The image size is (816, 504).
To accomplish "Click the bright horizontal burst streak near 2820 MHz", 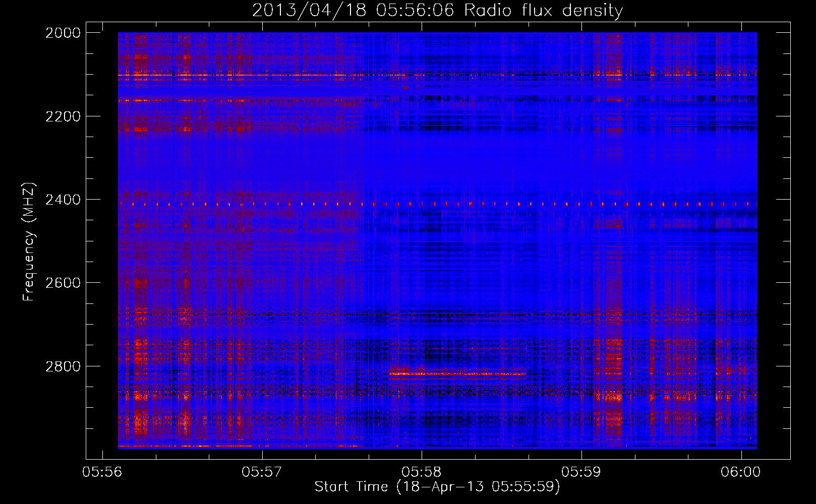I will click(x=457, y=374).
